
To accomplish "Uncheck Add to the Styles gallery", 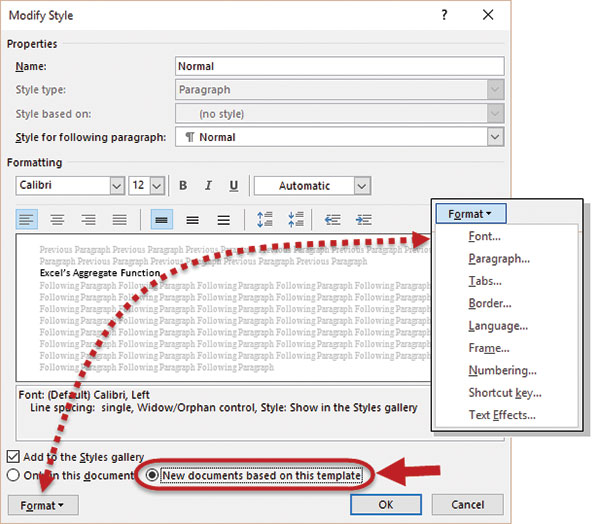I will click(x=12, y=457).
